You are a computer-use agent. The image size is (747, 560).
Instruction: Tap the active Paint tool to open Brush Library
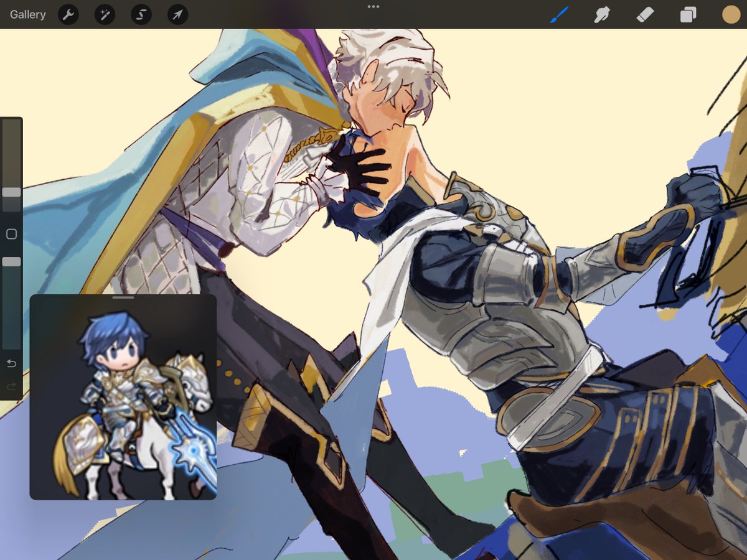pos(558,14)
